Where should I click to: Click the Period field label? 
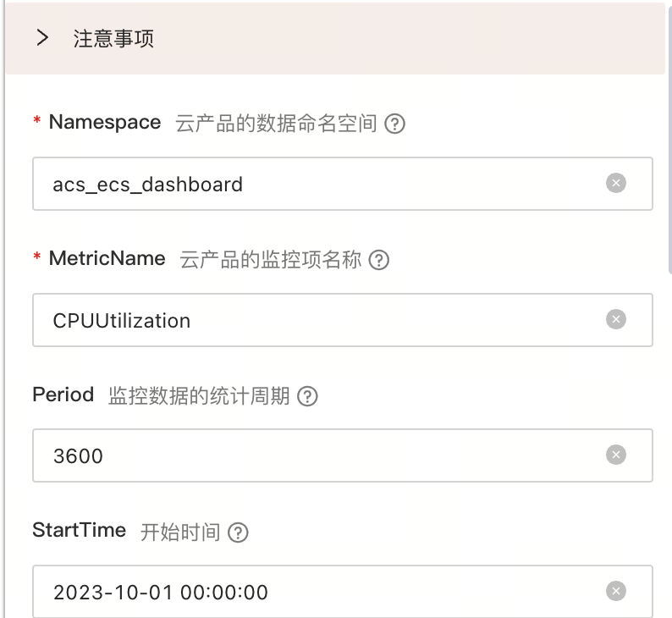63,395
